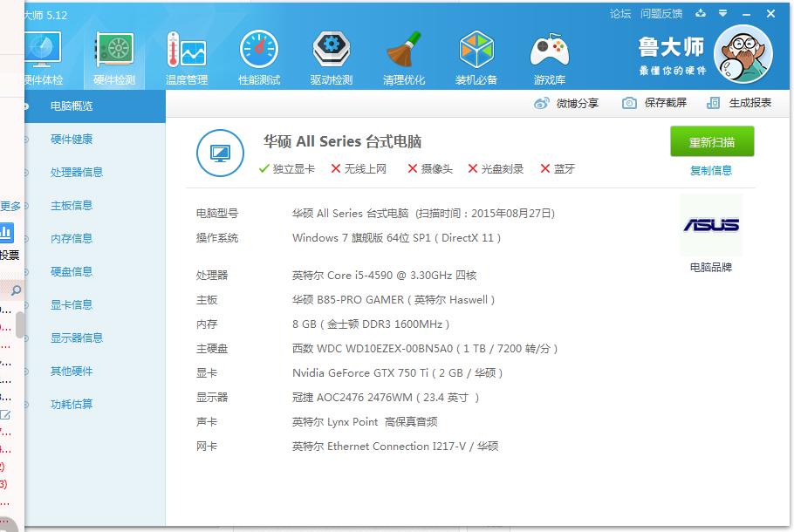Viewport: 794px width, 532px height.
Task: Open 问题反馈 feedback link
Action: 661,14
